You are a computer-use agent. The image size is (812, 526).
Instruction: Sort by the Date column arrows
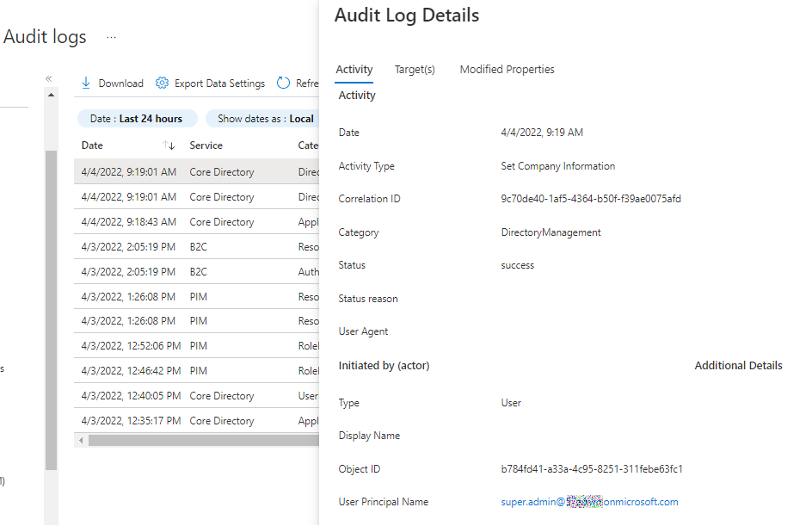coord(169,145)
